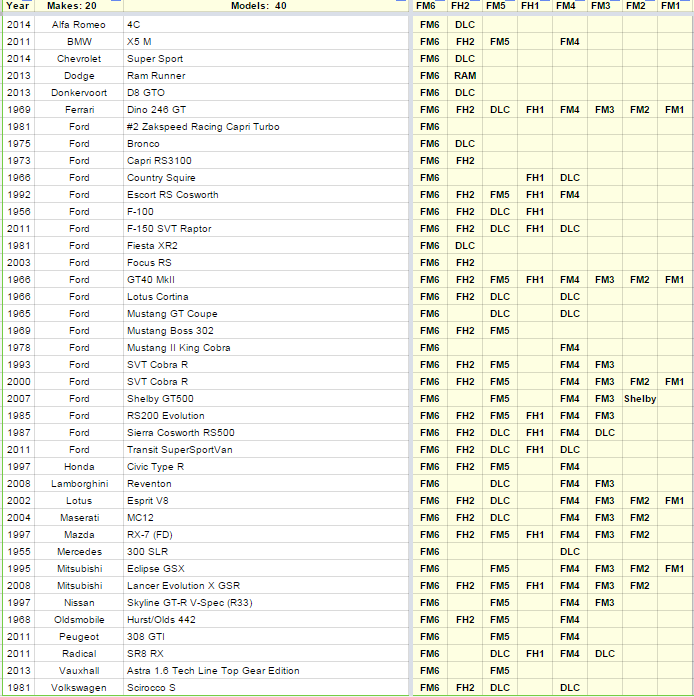Select the 'Honda' make cell
This screenshot has height=697, width=694.
(79, 467)
